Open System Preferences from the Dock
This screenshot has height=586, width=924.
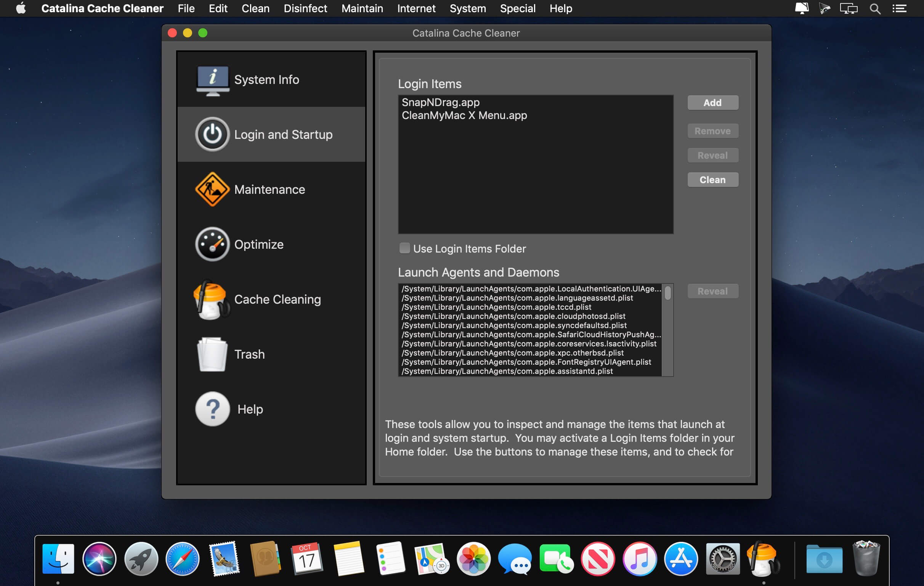(722, 559)
